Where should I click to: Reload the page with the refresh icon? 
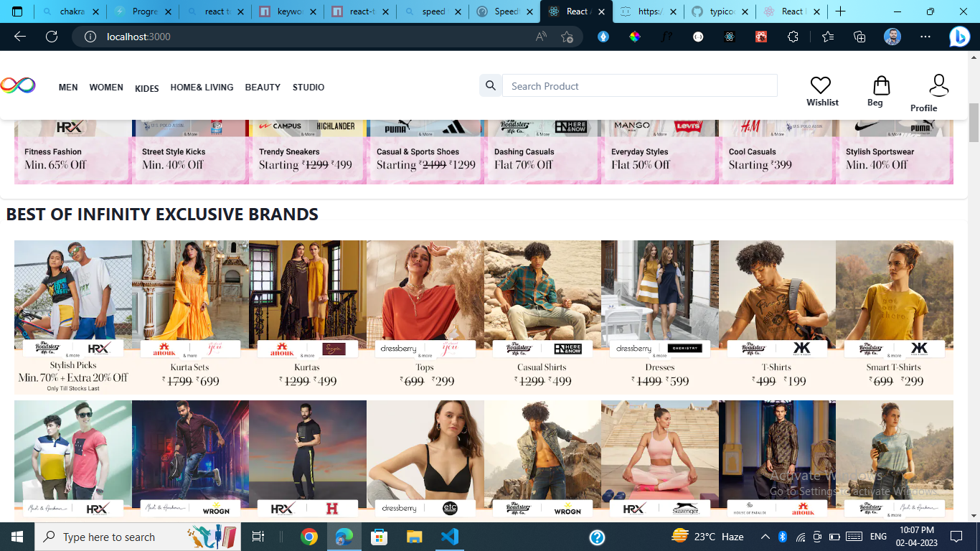point(52,37)
